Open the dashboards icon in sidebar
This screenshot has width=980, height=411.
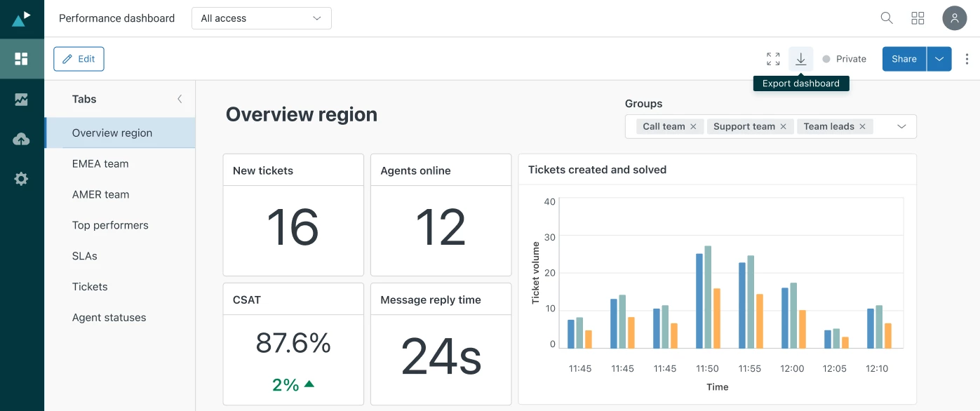coord(22,59)
